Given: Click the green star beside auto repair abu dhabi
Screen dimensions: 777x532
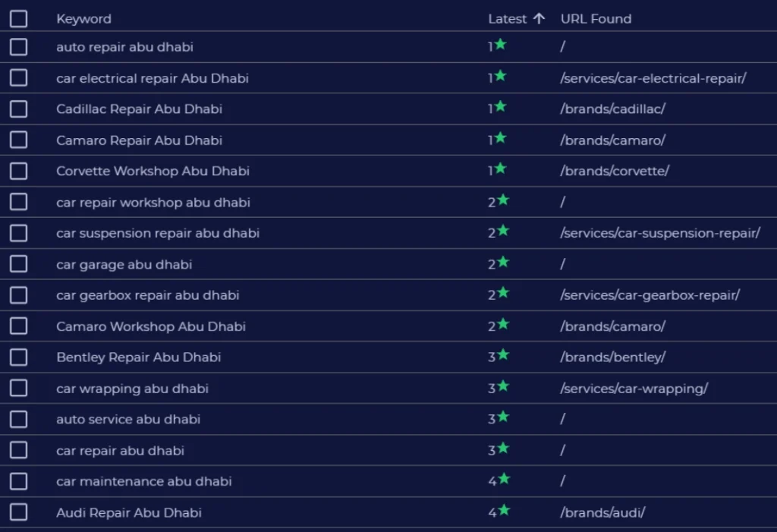Looking at the screenshot, I should click(500, 45).
